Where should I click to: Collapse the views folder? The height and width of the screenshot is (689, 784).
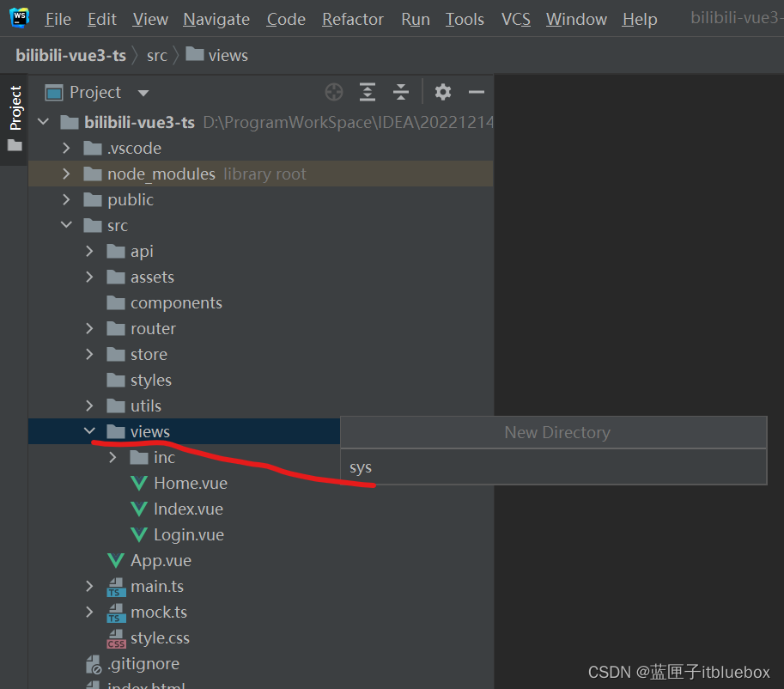pyautogui.click(x=89, y=430)
